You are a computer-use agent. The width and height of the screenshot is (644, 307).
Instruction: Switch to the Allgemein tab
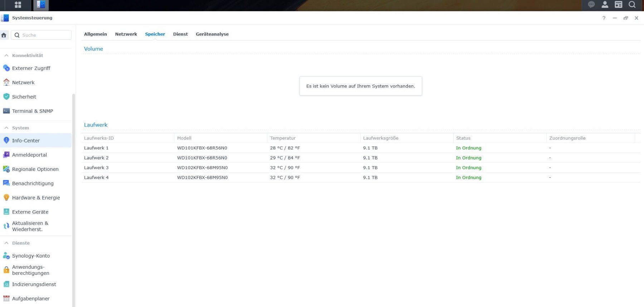(96, 34)
